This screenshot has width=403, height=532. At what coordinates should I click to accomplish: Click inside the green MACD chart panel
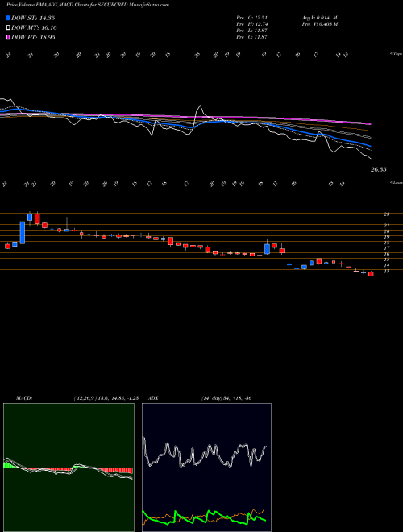[69, 468]
